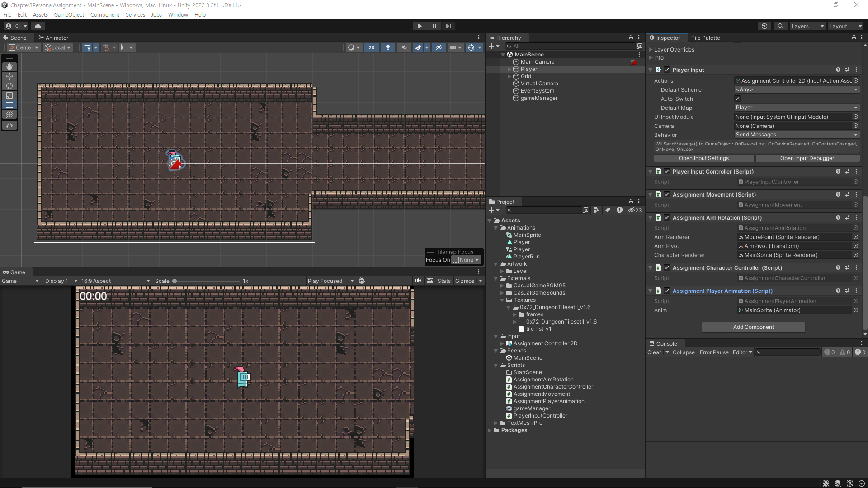Toggle Stats in Game view
This screenshot has height=488, width=868.
(x=444, y=281)
